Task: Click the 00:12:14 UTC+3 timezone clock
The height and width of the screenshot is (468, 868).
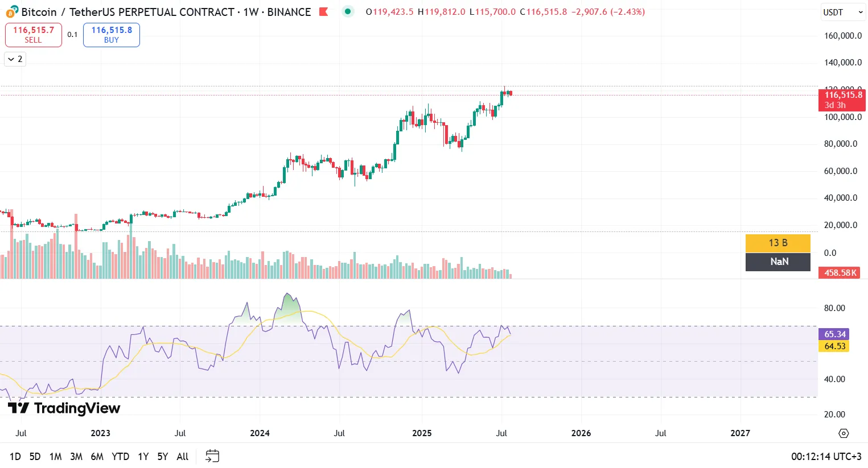Action: [826, 457]
